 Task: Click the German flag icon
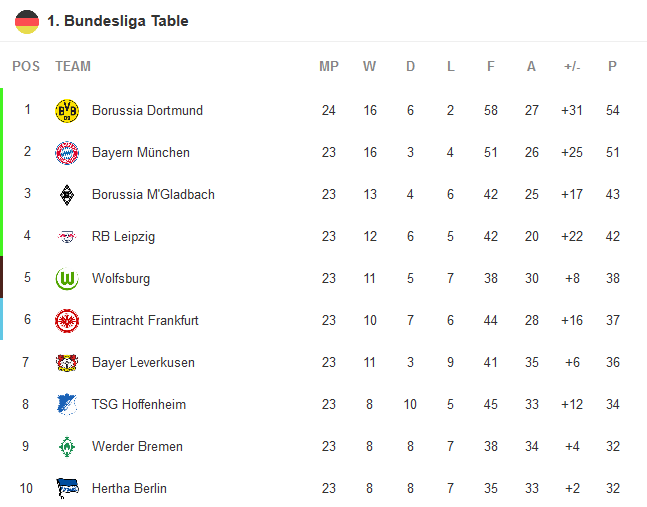(27, 21)
